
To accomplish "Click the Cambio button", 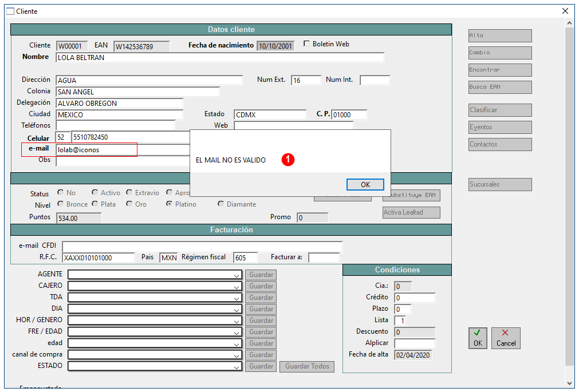I will click(x=500, y=53).
